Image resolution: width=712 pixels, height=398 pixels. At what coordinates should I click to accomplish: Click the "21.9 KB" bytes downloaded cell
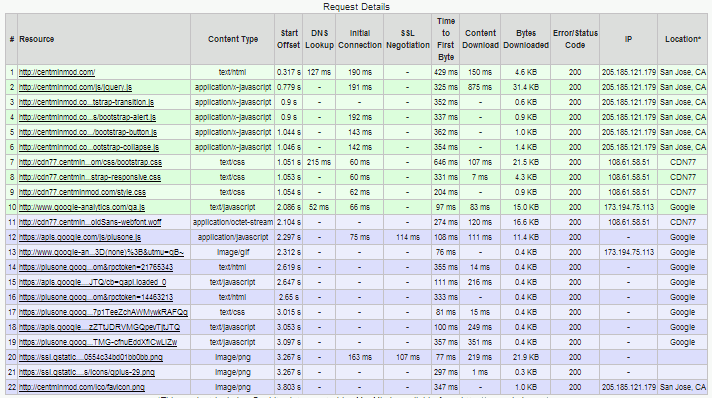point(526,357)
